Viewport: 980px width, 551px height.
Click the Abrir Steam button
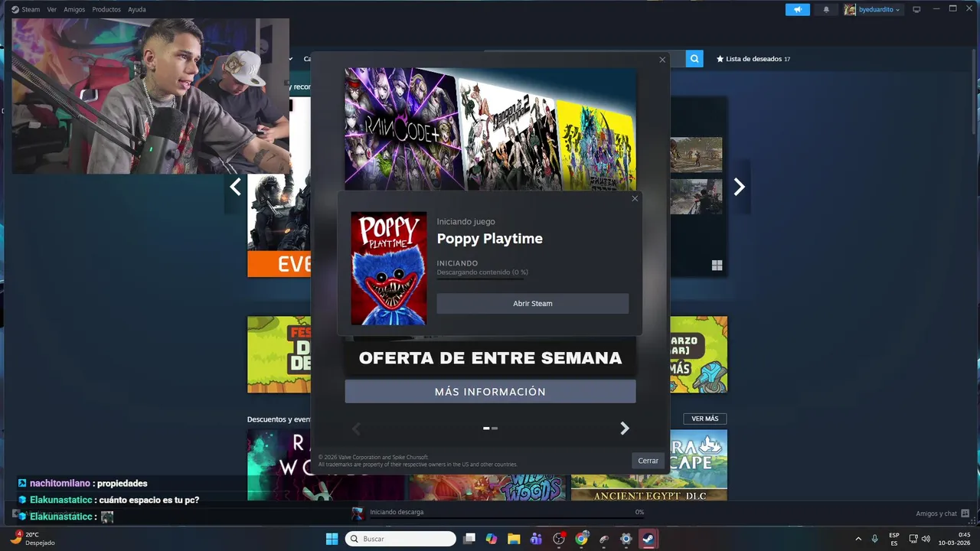coord(533,303)
